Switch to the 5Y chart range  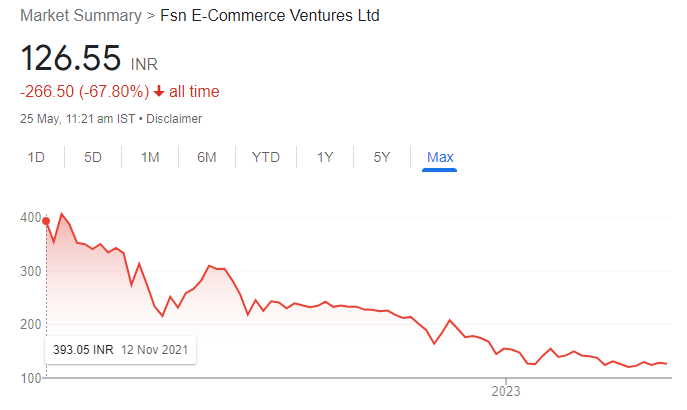tap(382, 157)
